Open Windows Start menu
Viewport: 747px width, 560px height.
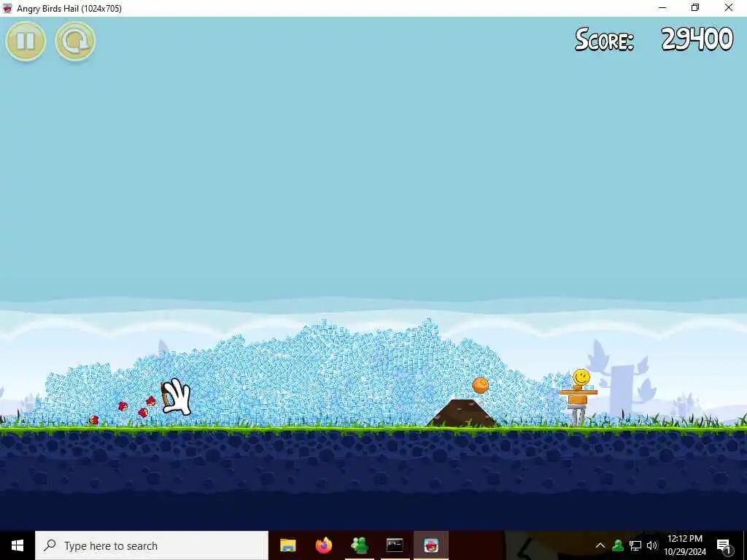tap(18, 545)
